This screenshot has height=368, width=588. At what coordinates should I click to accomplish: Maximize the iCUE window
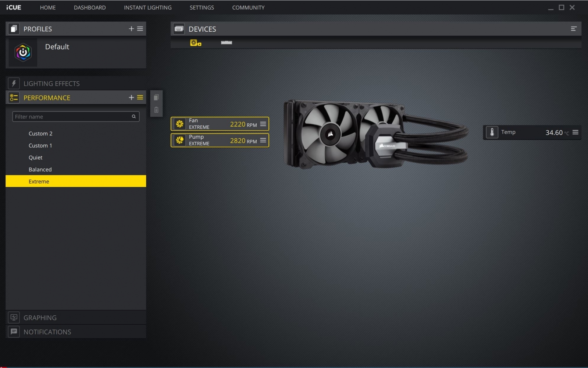click(562, 7)
